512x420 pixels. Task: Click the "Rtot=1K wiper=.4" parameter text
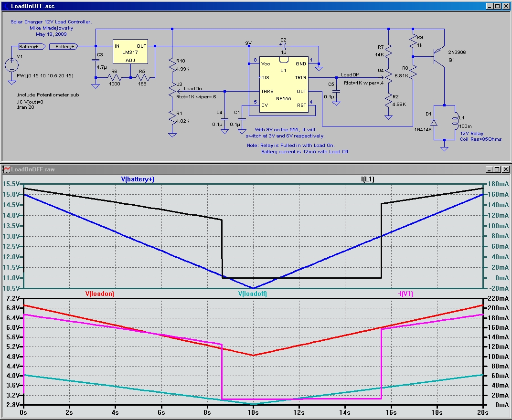364,83
